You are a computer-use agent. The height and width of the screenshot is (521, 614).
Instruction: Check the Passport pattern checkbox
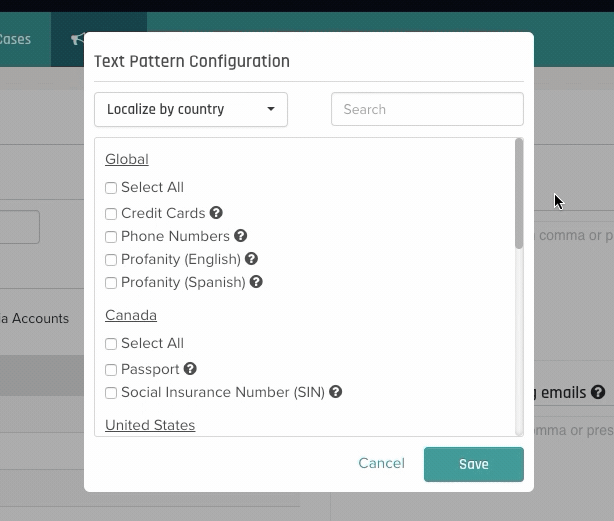pyautogui.click(x=111, y=370)
